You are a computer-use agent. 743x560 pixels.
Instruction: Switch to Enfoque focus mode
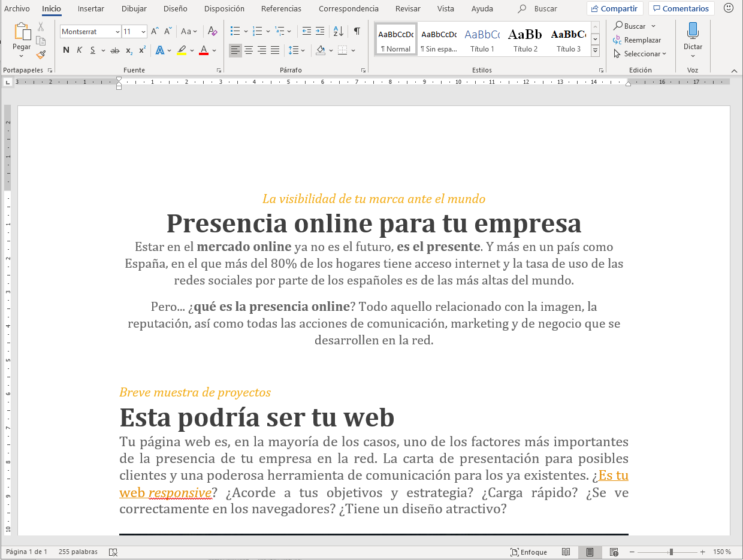pos(528,552)
